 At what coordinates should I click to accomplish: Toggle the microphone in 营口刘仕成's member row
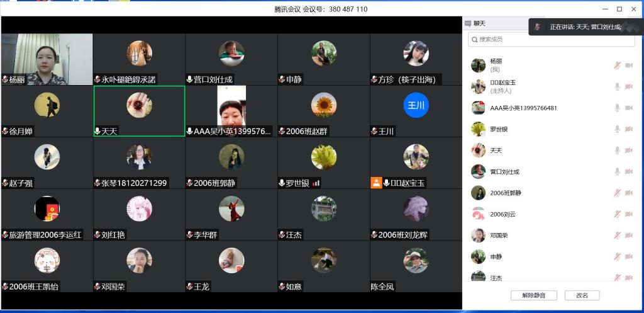(x=617, y=172)
